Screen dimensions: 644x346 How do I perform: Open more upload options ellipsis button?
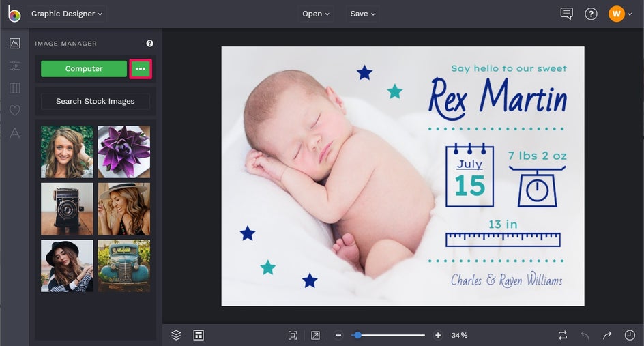pos(141,69)
